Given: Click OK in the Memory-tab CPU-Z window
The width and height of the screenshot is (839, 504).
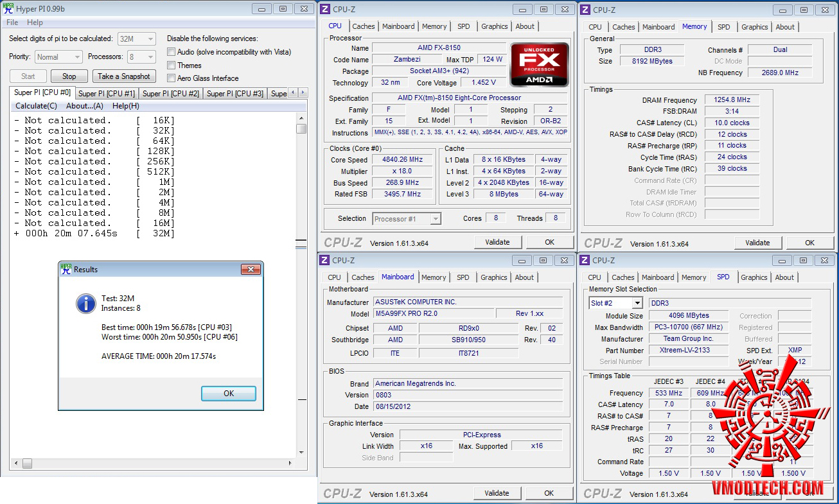Looking at the screenshot, I should pyautogui.click(x=809, y=243).
